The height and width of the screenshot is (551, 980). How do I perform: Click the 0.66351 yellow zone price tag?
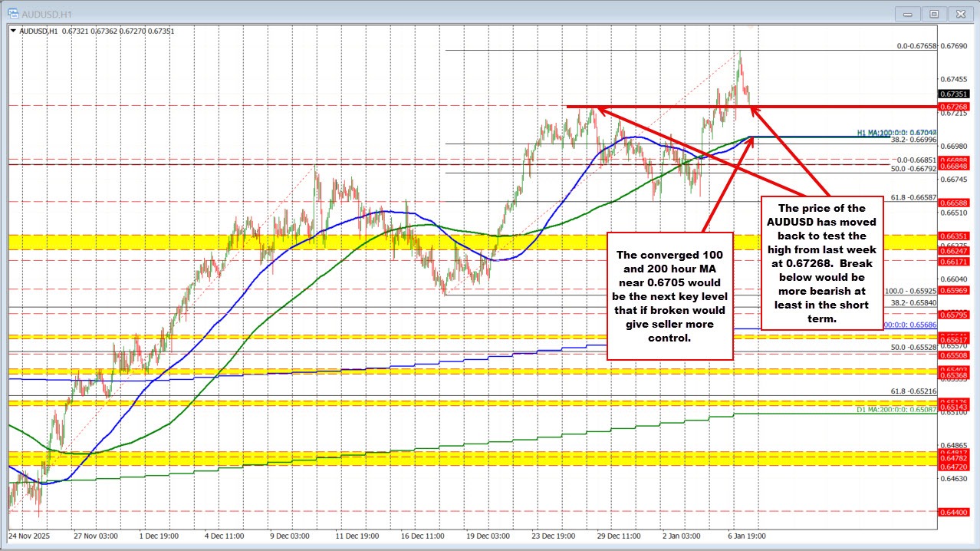coord(952,237)
